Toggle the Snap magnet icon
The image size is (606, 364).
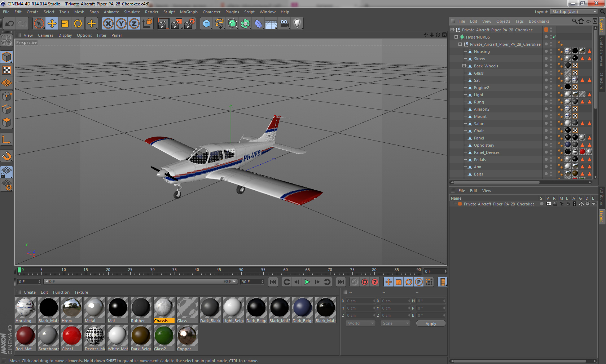pos(7,156)
